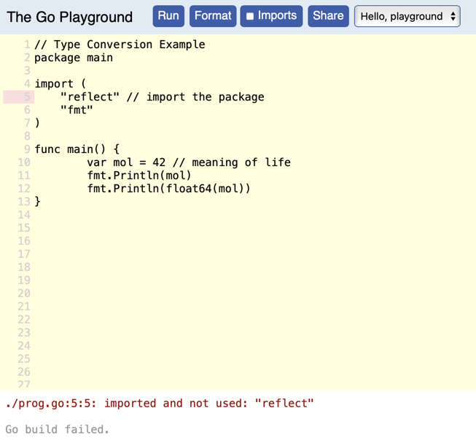The image size is (476, 448).
Task: Click line number 9 in the gutter
Action: [x=27, y=149]
